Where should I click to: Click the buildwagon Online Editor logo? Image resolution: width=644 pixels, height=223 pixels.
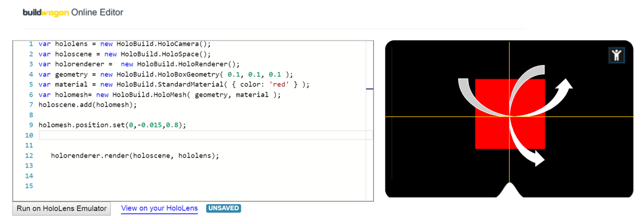(x=72, y=12)
